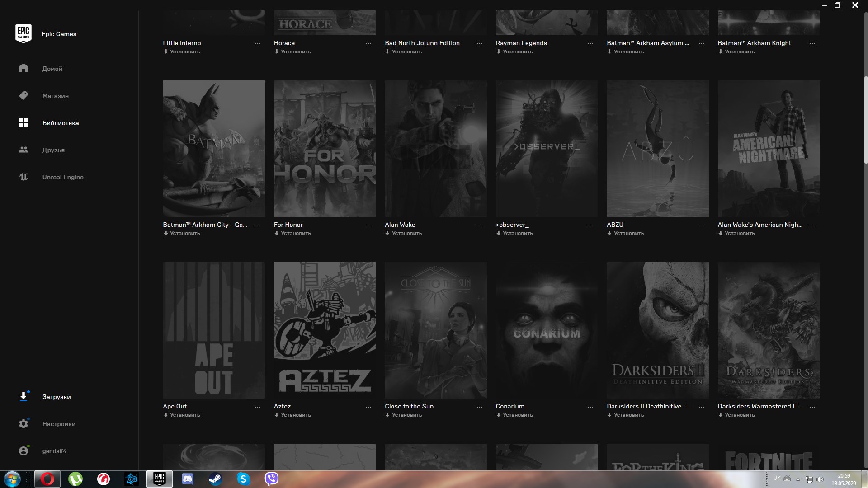
Task: Click the Настройки gear icon
Action: 24,423
